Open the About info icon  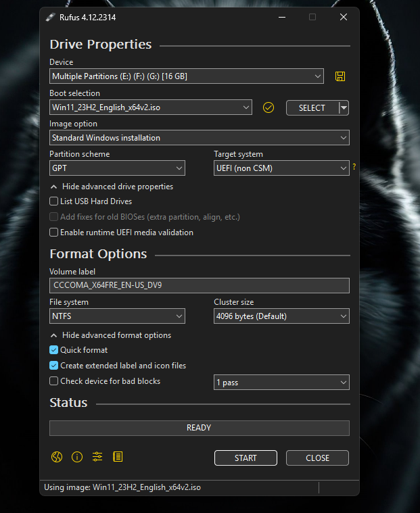click(77, 457)
